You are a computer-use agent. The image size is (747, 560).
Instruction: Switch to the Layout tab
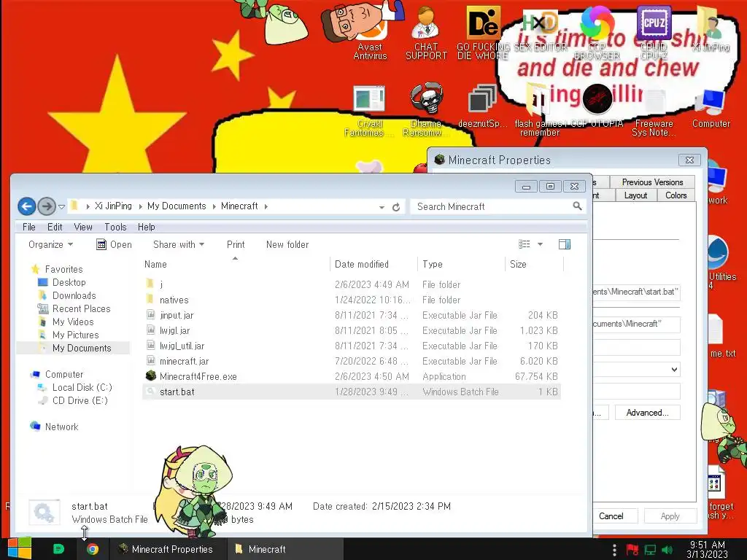635,195
